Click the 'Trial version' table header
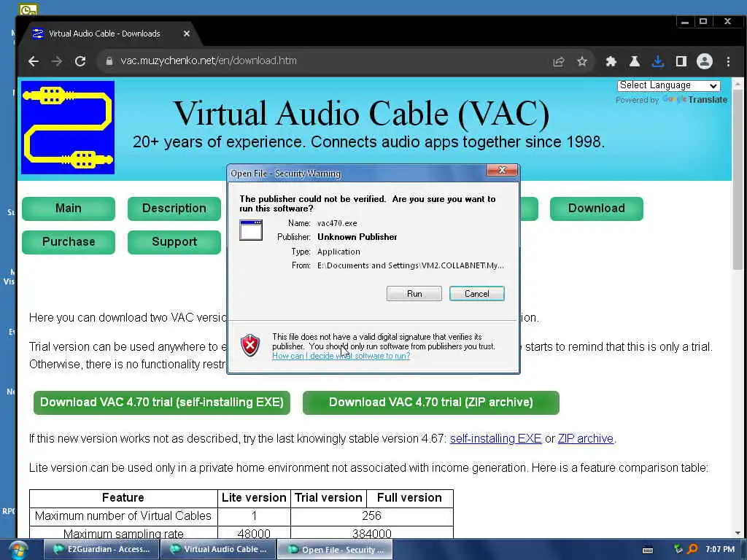Viewport: 747px width, 560px height. click(x=328, y=498)
